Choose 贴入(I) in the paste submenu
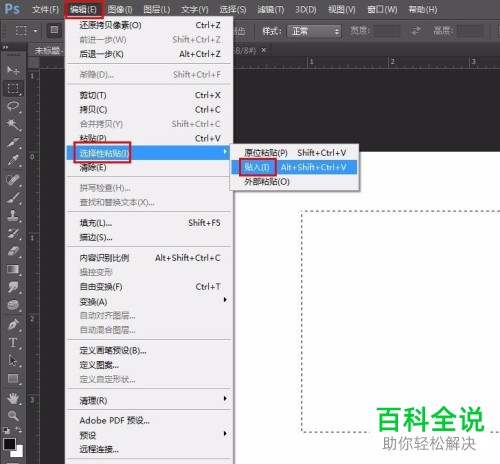500x464 pixels. tap(294, 167)
